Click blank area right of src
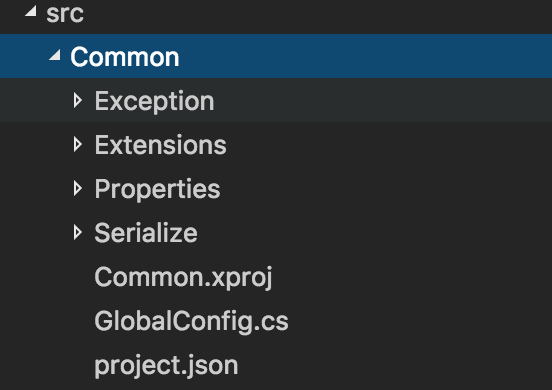The image size is (552, 390). pos(318,14)
